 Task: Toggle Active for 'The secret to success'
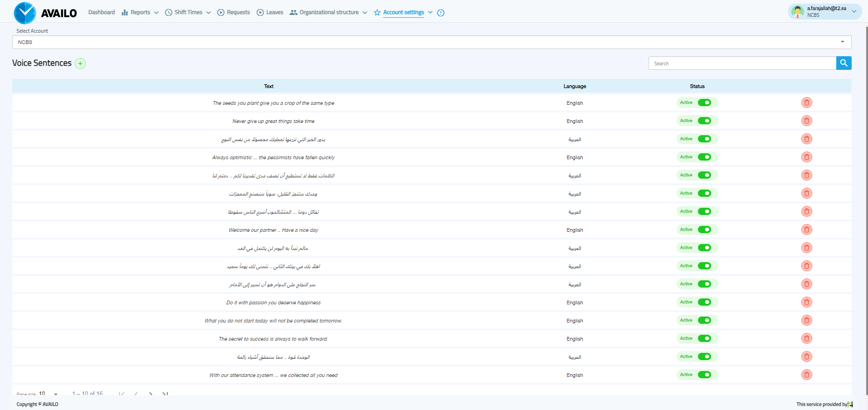704,338
